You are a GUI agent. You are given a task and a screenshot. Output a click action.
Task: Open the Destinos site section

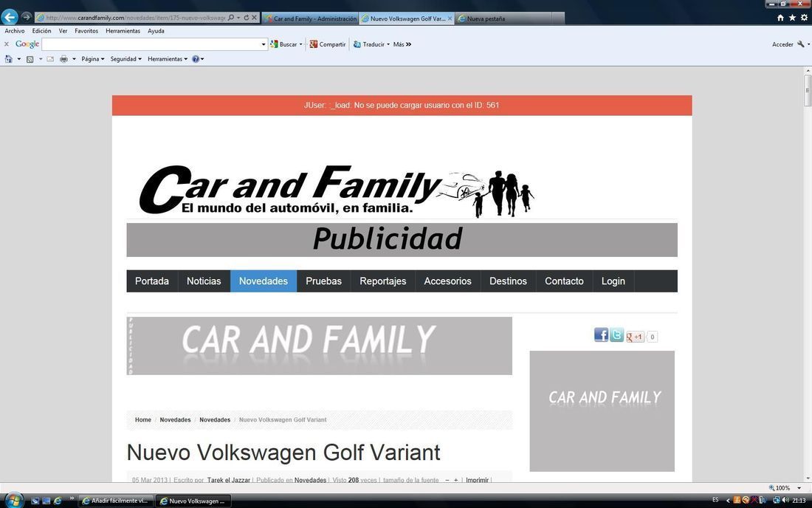click(x=508, y=281)
